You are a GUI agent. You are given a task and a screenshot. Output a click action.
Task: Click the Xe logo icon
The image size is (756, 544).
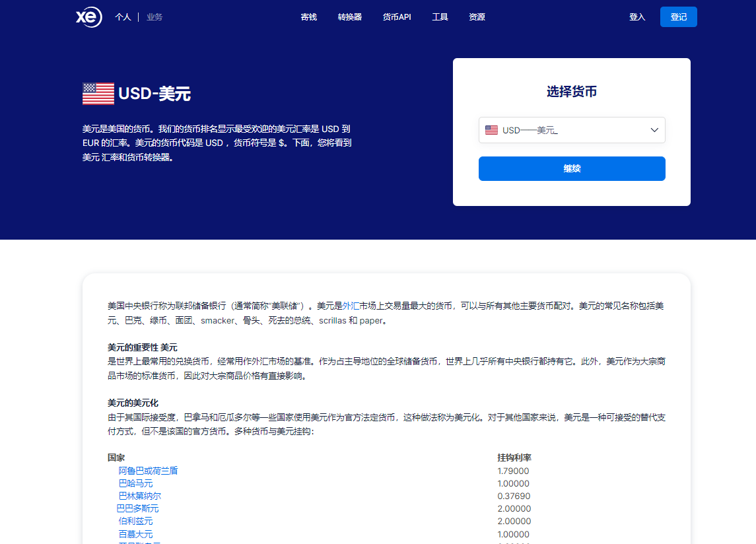tap(88, 17)
